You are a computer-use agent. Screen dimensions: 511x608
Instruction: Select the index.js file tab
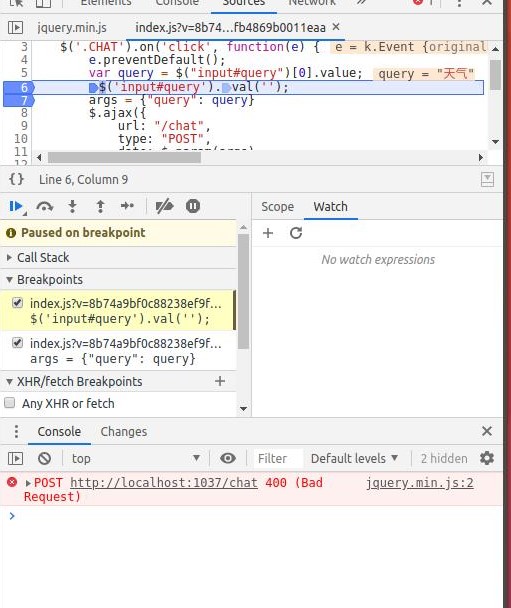point(230,28)
